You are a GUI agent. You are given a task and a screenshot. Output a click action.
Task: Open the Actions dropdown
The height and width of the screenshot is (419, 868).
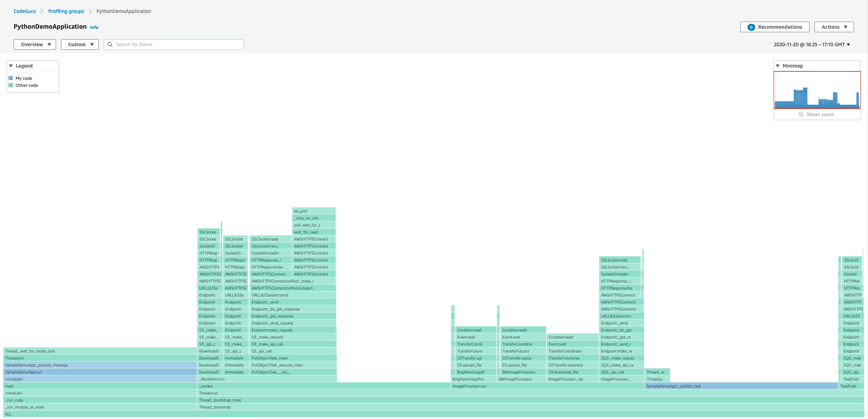click(x=834, y=27)
